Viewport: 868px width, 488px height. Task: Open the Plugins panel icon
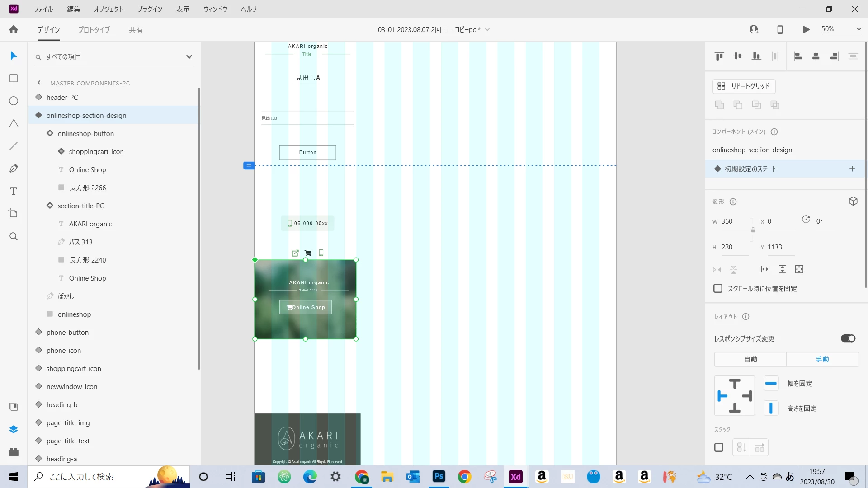(x=14, y=452)
